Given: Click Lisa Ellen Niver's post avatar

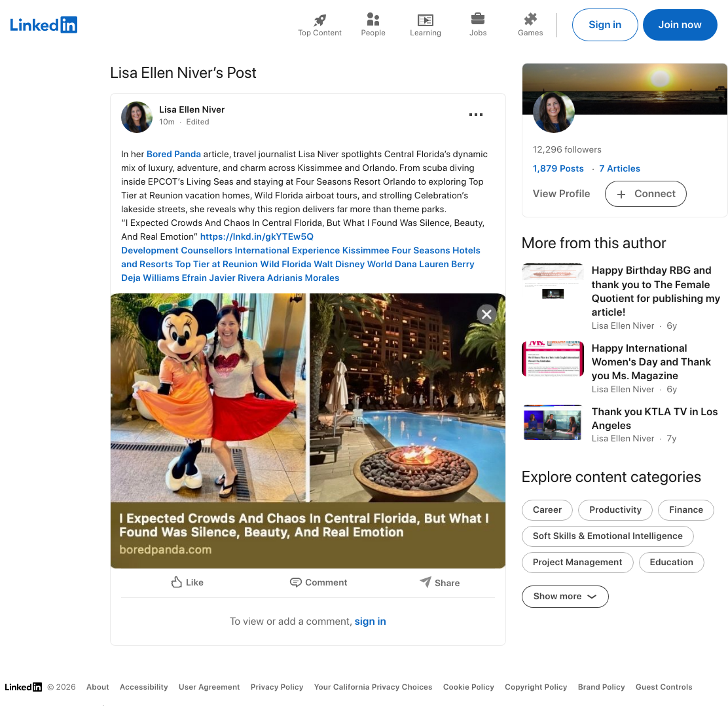Looking at the screenshot, I should click(x=136, y=117).
